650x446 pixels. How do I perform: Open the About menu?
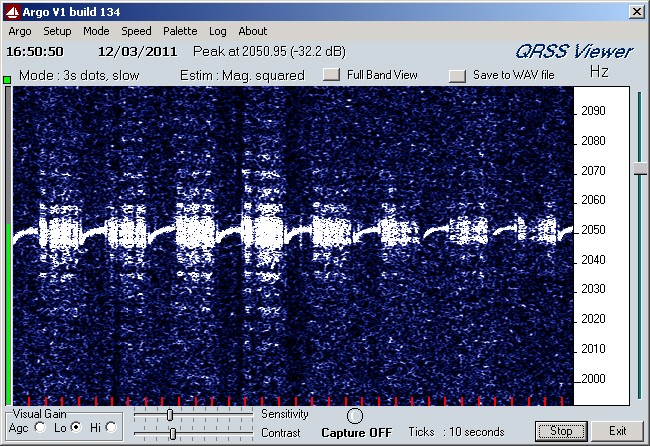click(x=252, y=32)
